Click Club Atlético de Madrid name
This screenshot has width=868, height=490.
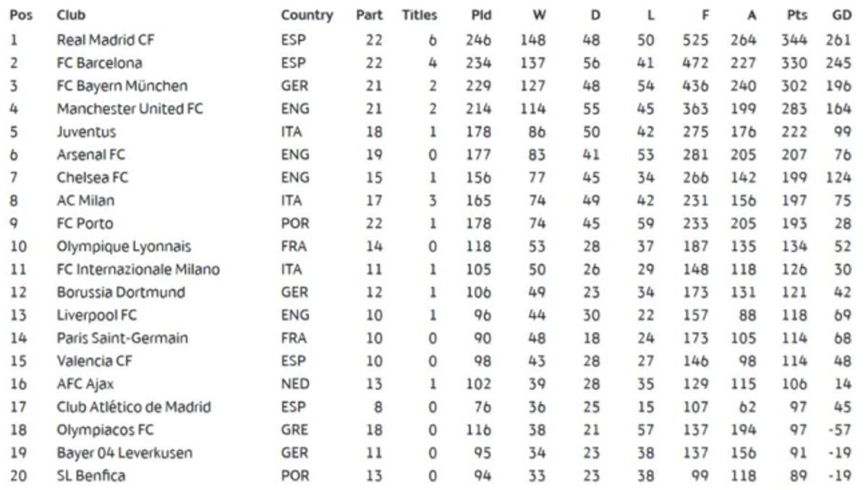tap(134, 407)
